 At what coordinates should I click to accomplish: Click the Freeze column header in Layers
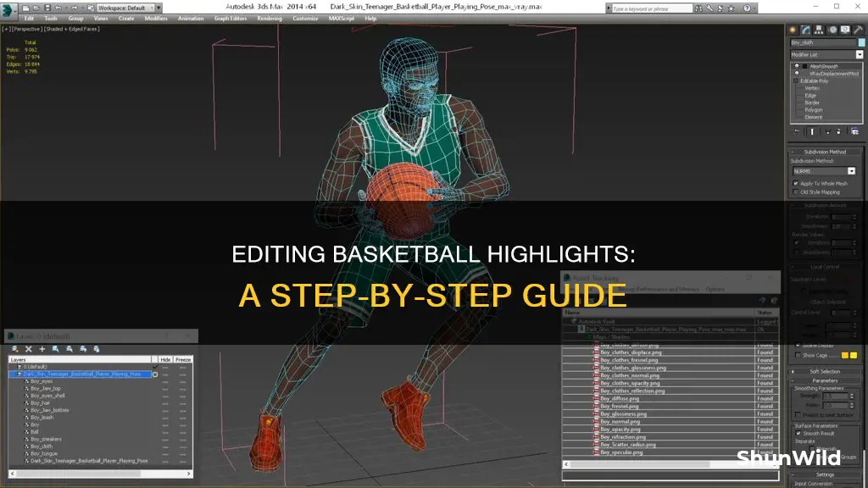click(183, 359)
